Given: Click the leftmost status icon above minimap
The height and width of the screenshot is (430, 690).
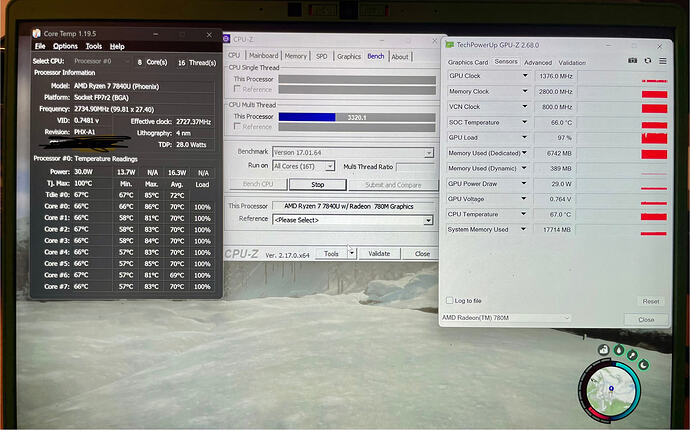Looking at the screenshot, I should coord(603,350).
